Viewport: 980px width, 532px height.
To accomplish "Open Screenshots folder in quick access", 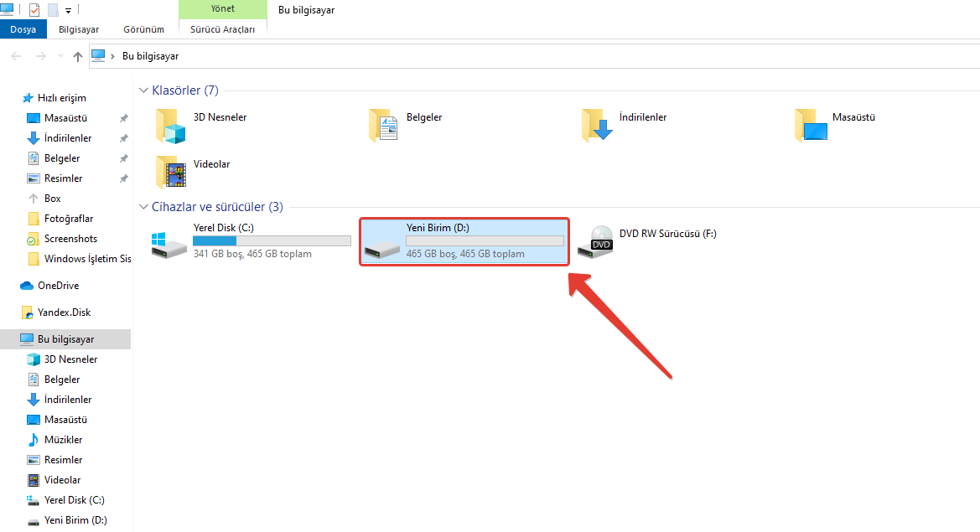I will (x=70, y=239).
